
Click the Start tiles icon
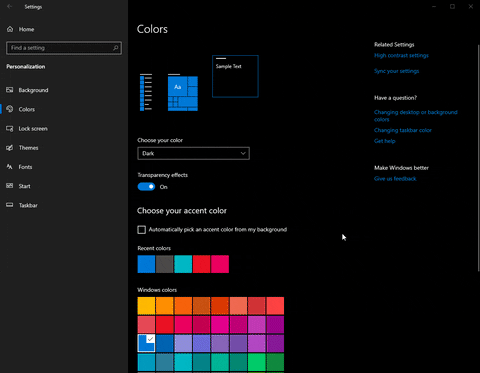click(10, 186)
